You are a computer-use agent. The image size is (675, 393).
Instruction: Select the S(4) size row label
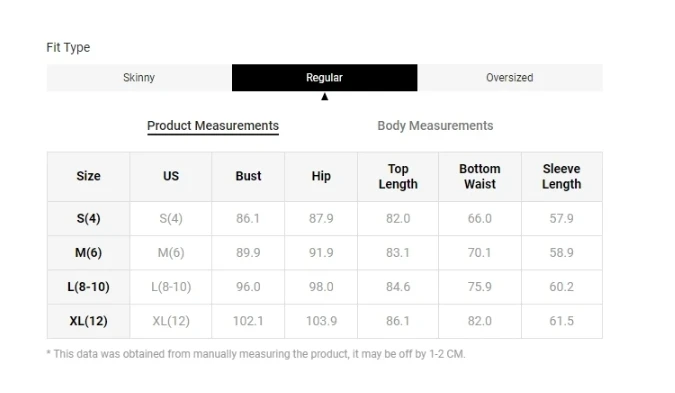[88, 218]
